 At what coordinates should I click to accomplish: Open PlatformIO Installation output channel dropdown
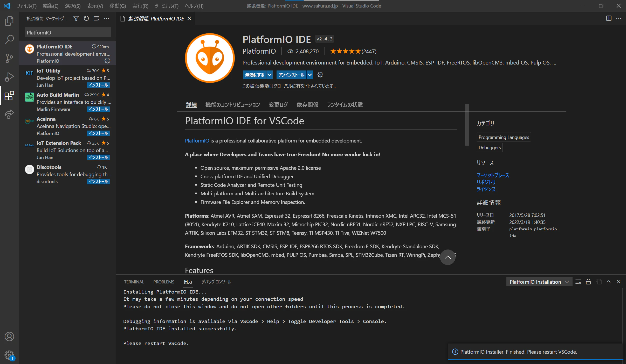(x=539, y=282)
